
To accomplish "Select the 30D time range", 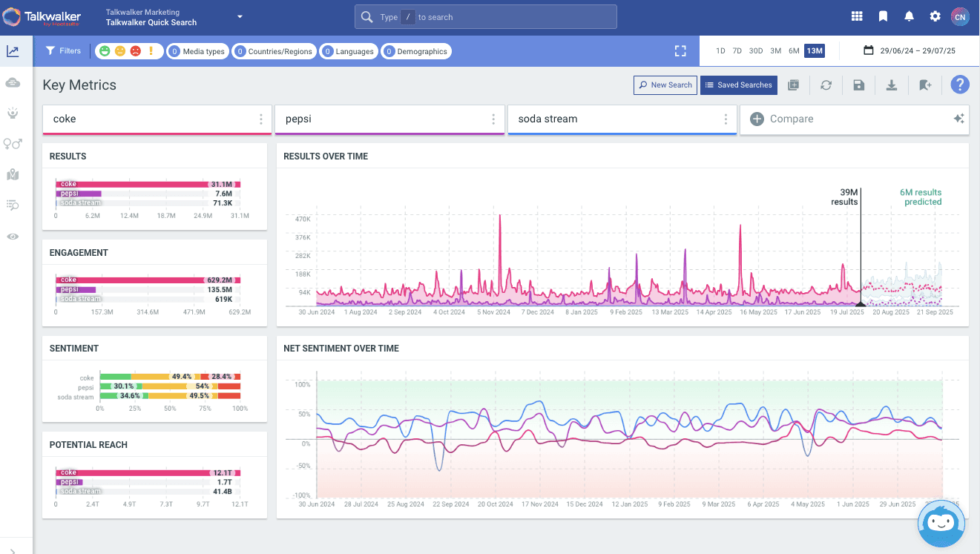I will (x=755, y=51).
